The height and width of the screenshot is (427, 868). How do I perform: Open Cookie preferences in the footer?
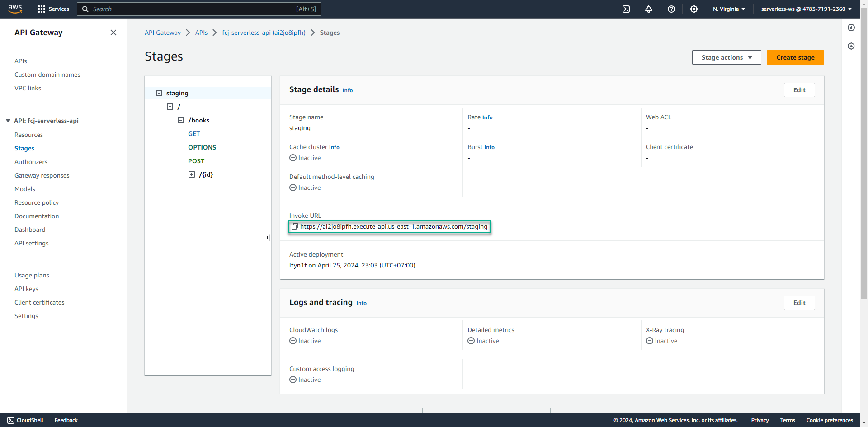pos(830,420)
